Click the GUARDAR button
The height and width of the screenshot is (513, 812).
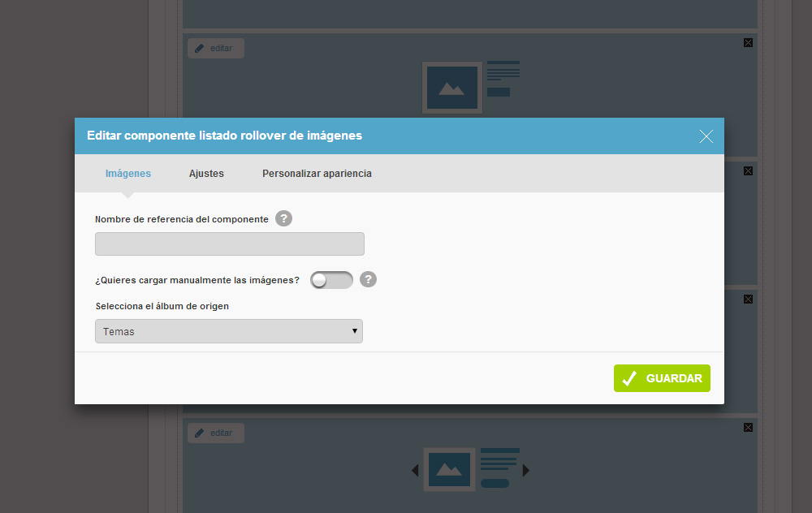coord(662,378)
